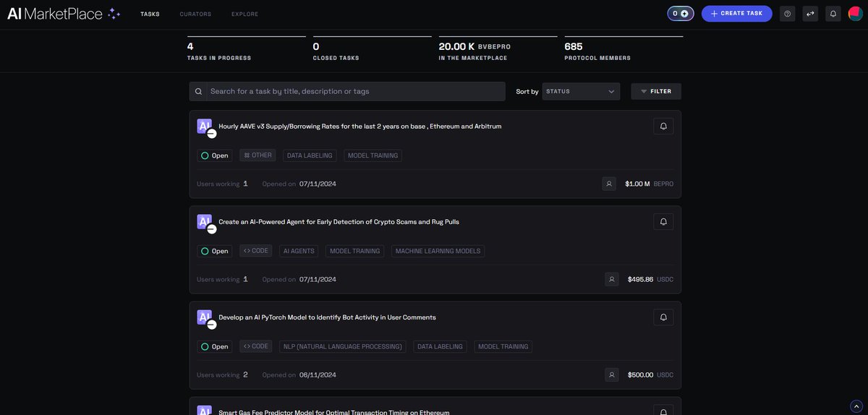868x415 pixels.
Task: Open Smart Gas Fee Predictor Model task
Action: point(333,411)
